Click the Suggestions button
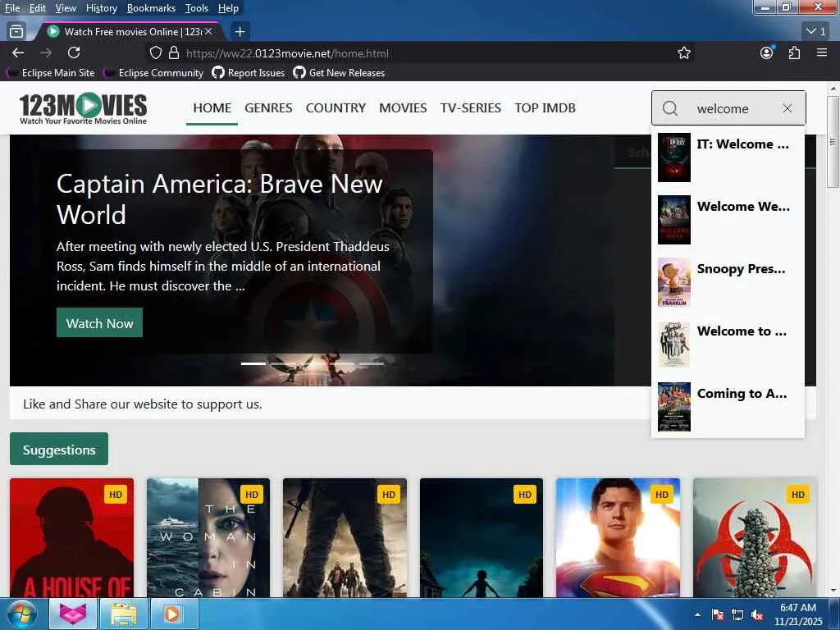The width and height of the screenshot is (840, 630). click(x=59, y=450)
